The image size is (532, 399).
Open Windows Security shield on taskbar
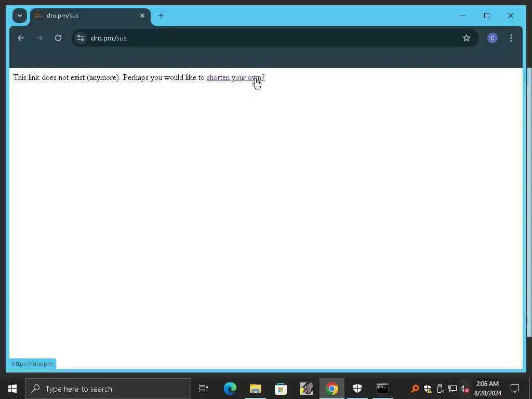[357, 389]
